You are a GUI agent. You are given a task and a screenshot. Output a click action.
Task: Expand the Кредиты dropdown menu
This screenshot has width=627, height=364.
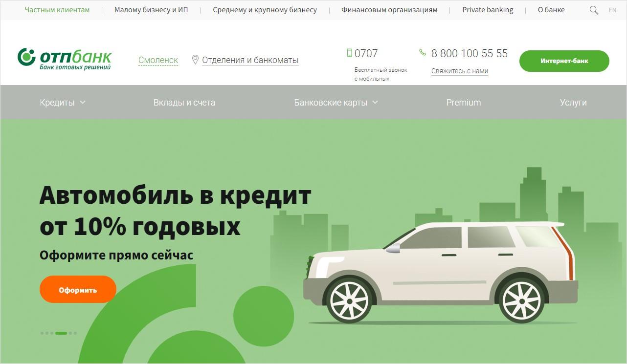[x=62, y=103]
